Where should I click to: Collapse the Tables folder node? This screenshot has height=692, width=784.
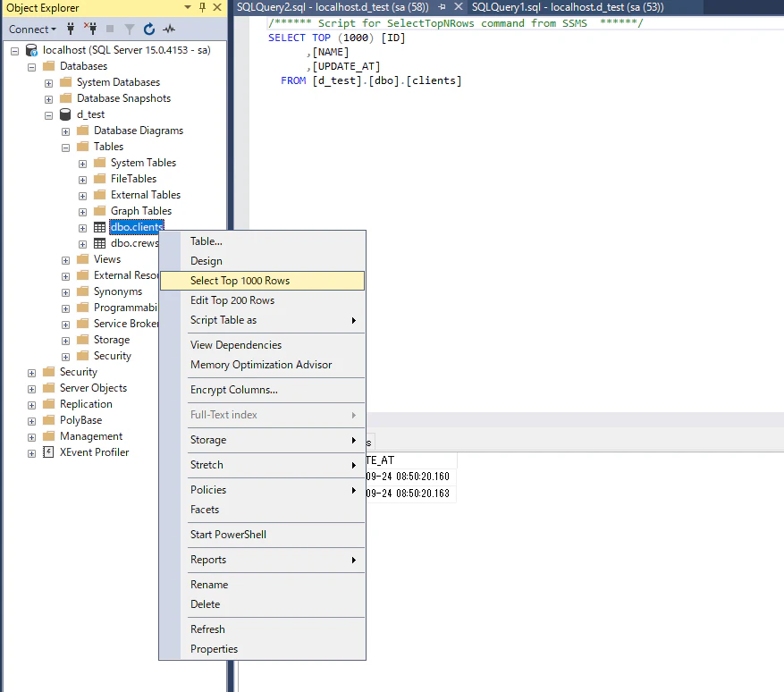[x=65, y=148]
